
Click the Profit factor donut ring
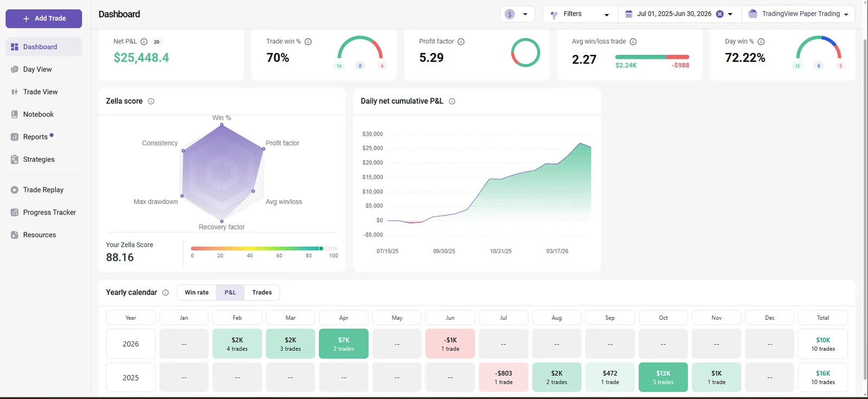(526, 53)
